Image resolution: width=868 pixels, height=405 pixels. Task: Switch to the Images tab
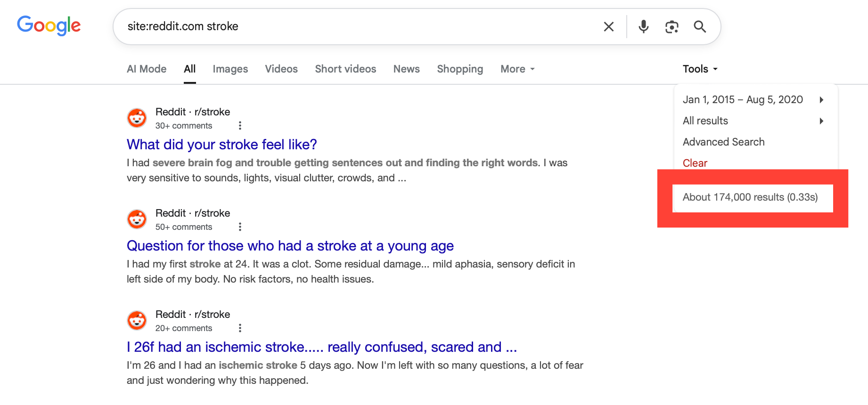coord(230,69)
